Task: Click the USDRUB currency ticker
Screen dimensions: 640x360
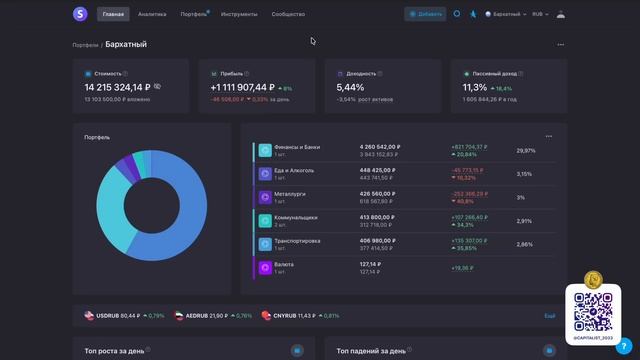Action: (124, 316)
